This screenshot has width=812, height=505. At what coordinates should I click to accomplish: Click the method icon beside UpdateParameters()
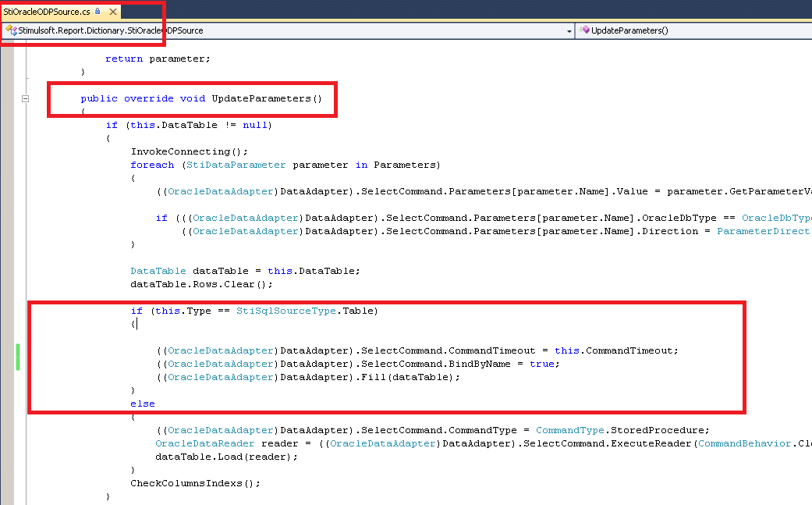(x=585, y=30)
